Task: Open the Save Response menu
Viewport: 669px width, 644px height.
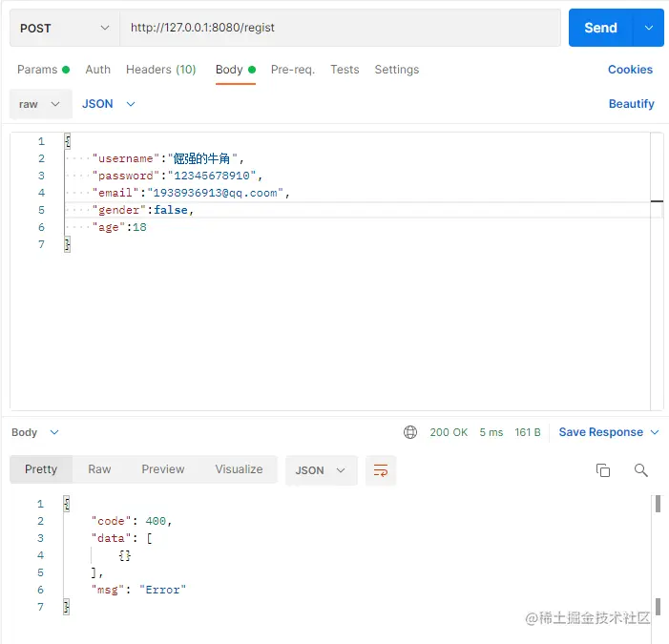Action: click(609, 432)
